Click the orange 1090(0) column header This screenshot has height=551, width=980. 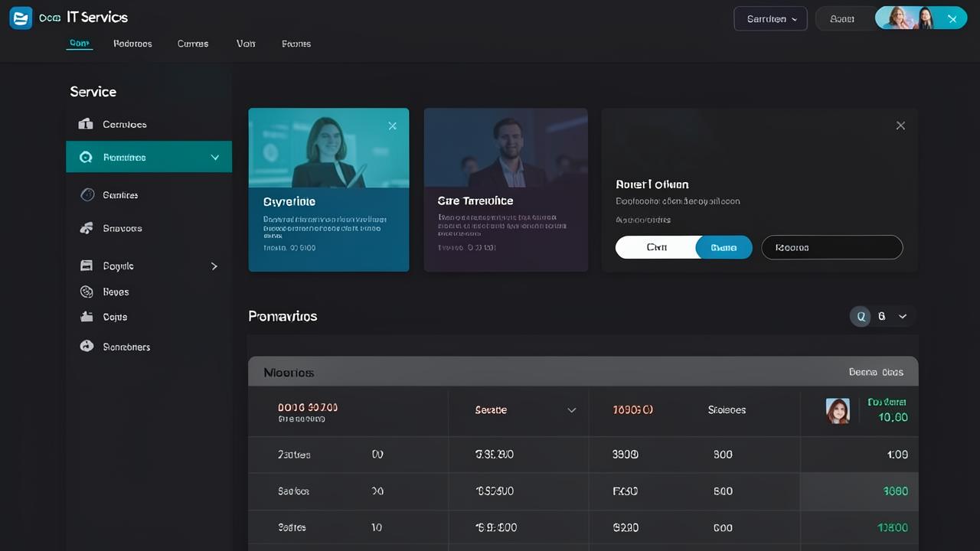tap(633, 410)
